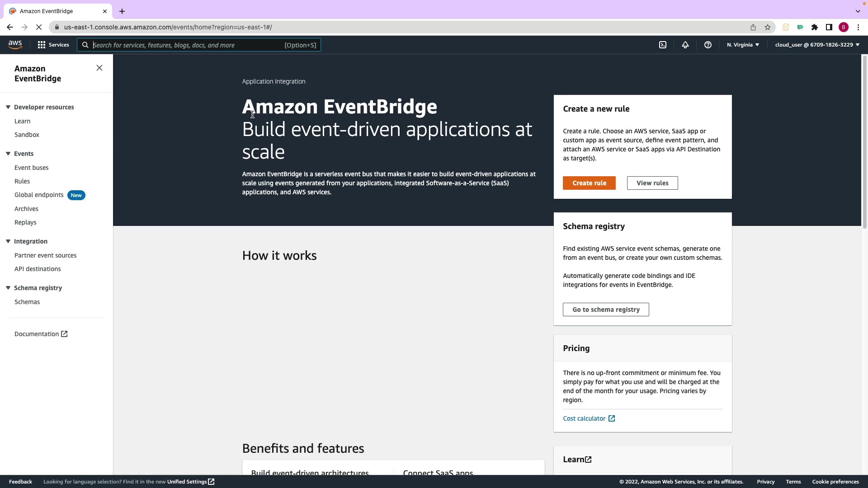Open the N. Virginia region dropdown
868x488 pixels.
click(x=743, y=45)
